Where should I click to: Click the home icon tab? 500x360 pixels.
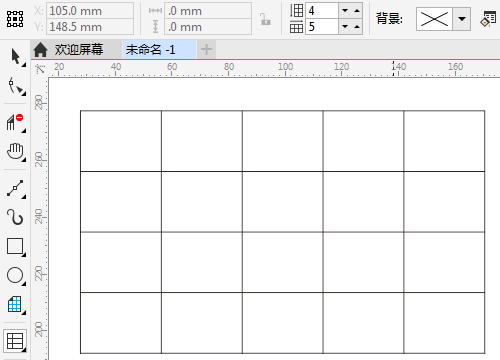40,50
